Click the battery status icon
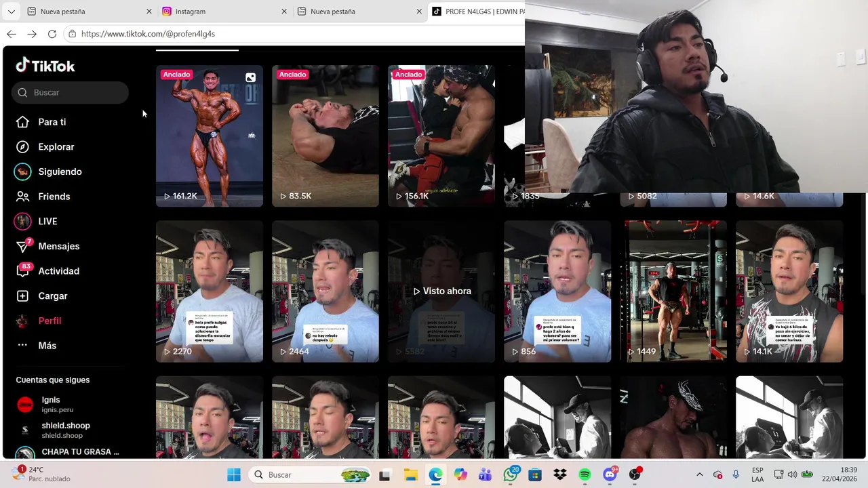The height and width of the screenshot is (488, 868). click(x=807, y=475)
